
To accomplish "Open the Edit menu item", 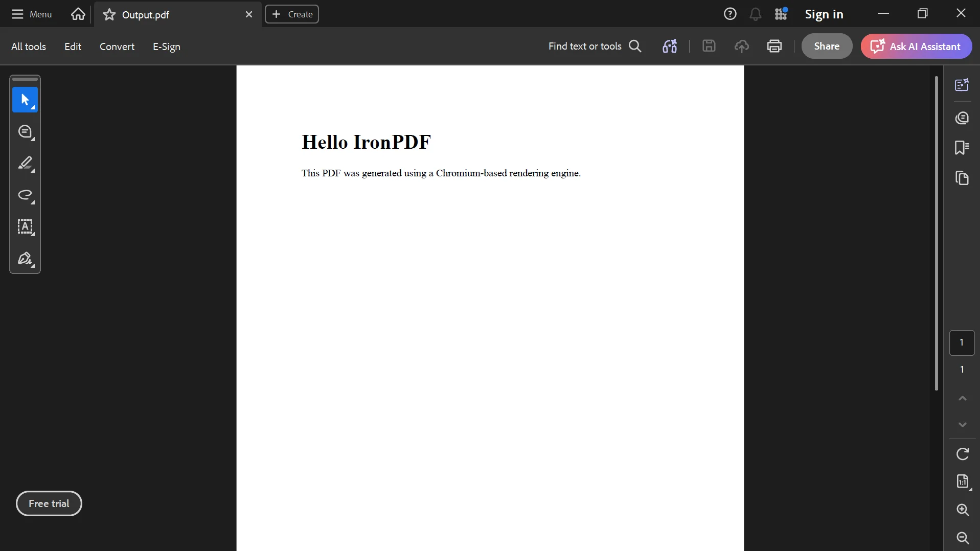I will [73, 47].
